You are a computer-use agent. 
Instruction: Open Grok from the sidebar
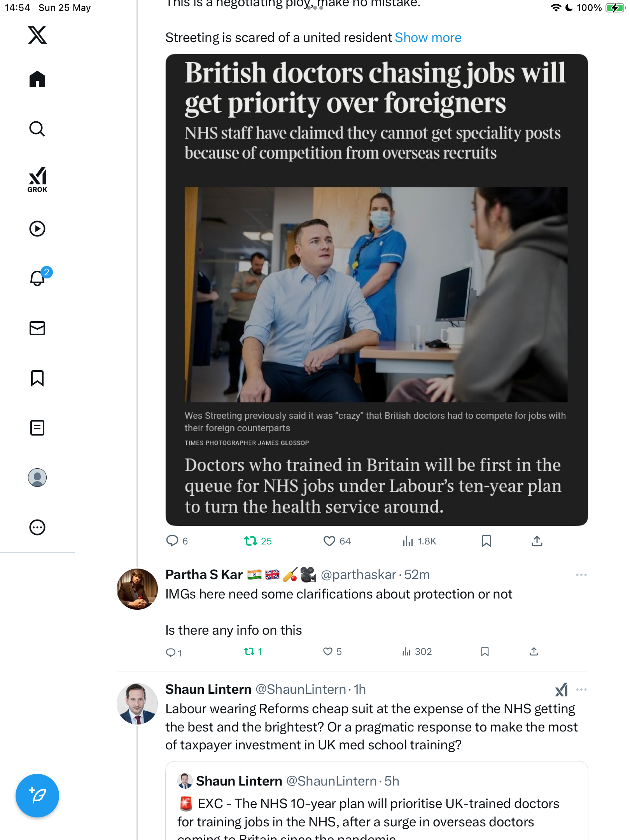tap(37, 180)
